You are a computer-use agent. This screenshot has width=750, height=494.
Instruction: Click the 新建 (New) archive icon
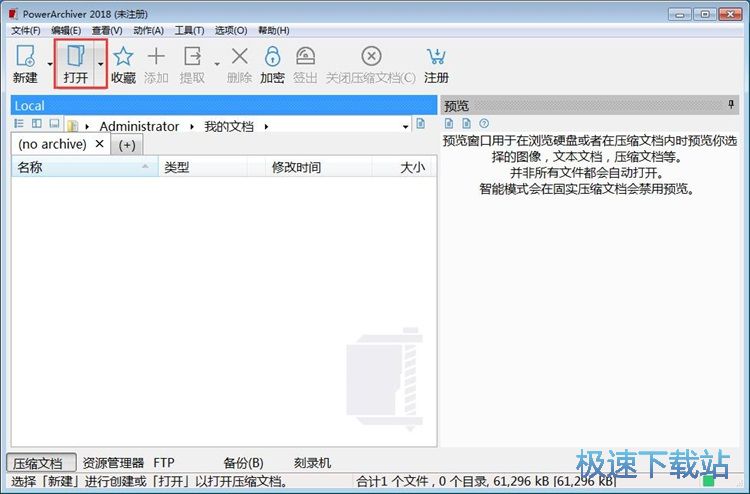click(x=25, y=55)
